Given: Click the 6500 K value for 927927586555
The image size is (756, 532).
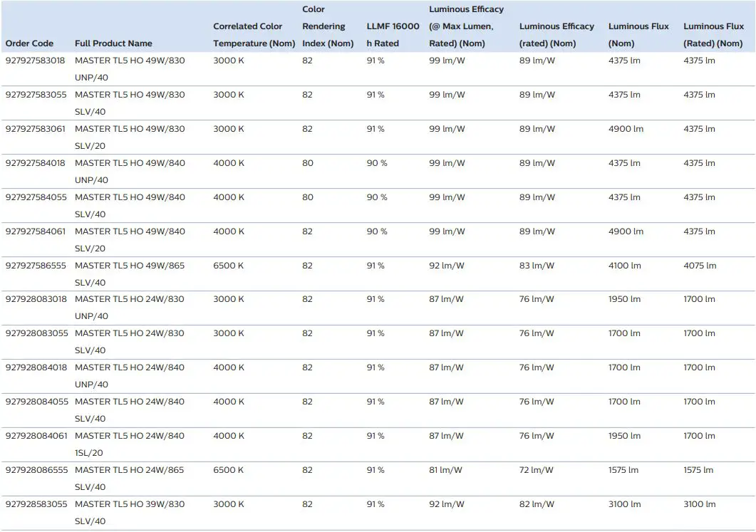Looking at the screenshot, I should [227, 265].
